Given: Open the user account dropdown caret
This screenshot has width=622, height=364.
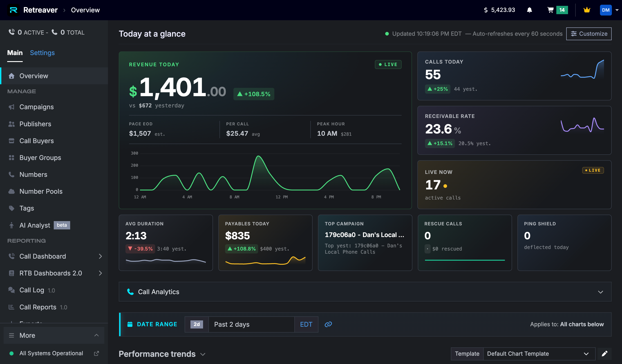Looking at the screenshot, I should [x=617, y=10].
